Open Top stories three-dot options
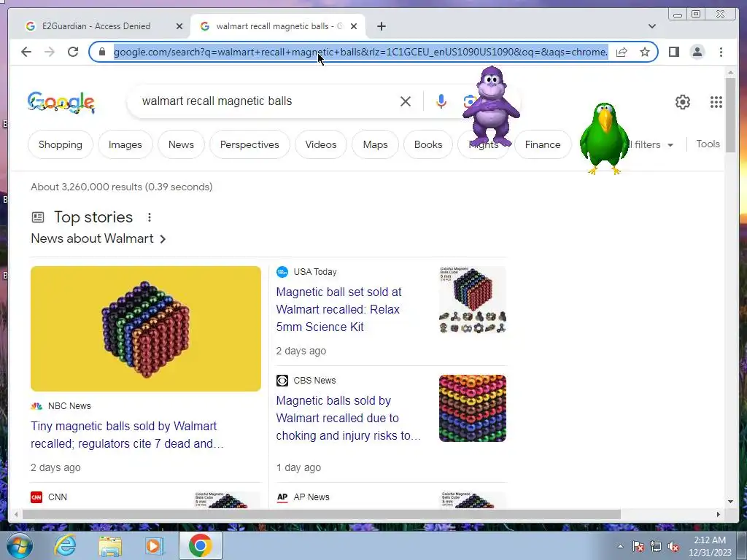Viewport: 747px width, 560px height. pyautogui.click(x=149, y=217)
